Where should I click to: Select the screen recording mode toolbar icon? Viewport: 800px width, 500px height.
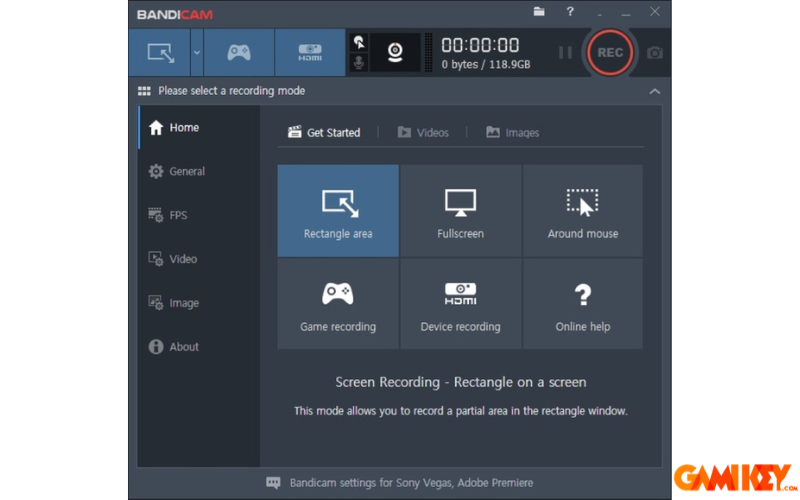coord(160,53)
